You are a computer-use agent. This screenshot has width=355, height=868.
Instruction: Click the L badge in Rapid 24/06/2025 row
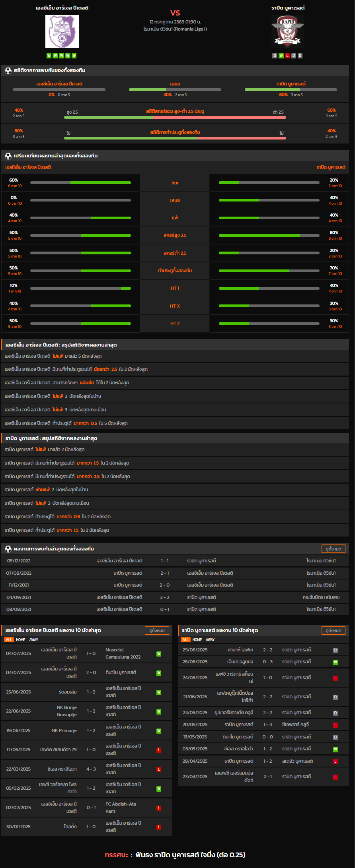(x=335, y=678)
